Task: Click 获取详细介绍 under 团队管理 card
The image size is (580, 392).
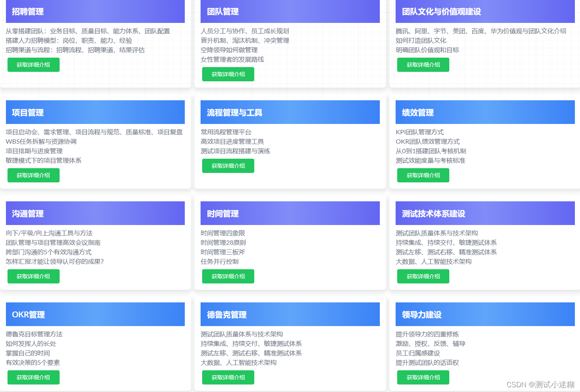Action: pyautogui.click(x=228, y=74)
